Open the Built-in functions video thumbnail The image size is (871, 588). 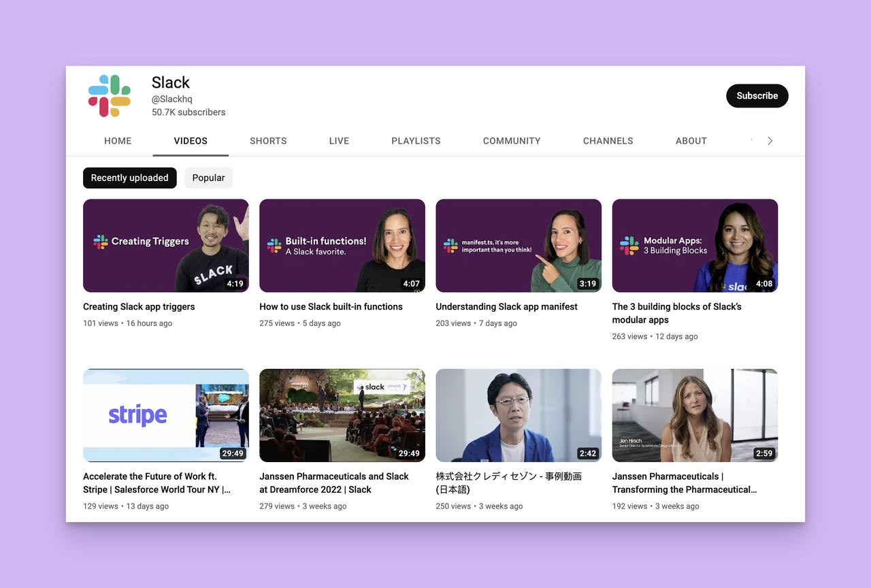click(342, 246)
